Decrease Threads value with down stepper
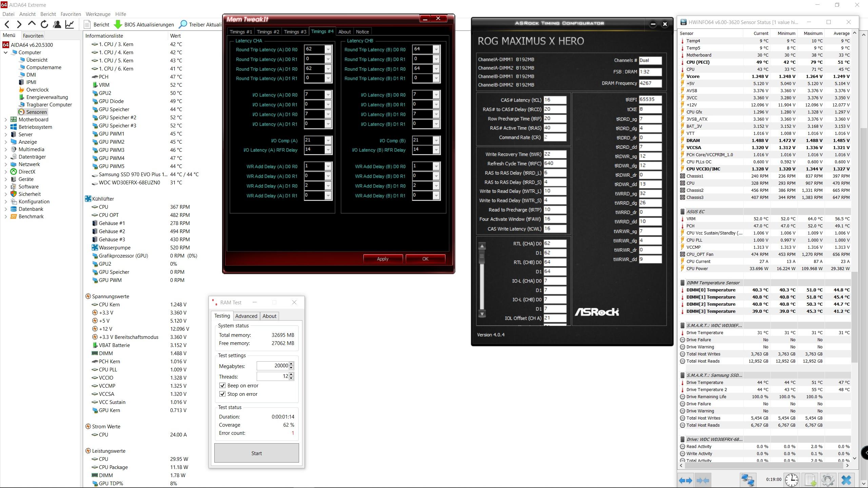 (291, 379)
